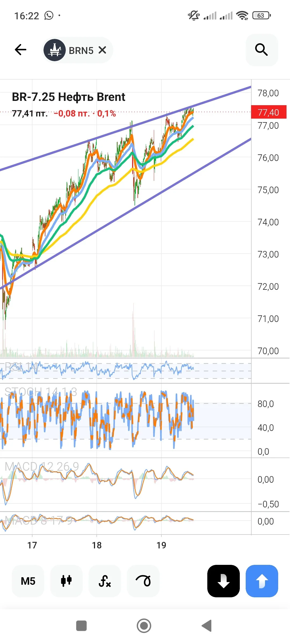Tap the oil rig BRN5 logo
290x644 pixels.
pyautogui.click(x=55, y=50)
